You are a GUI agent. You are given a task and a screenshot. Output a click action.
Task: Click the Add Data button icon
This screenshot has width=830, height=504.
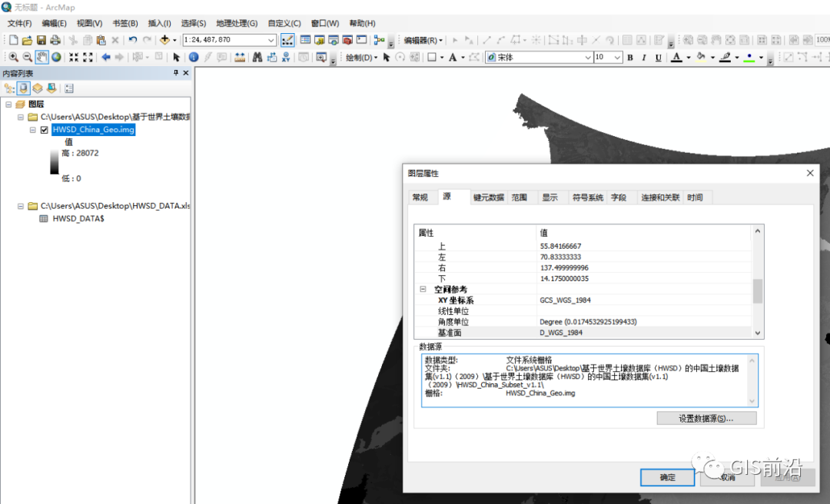tap(164, 40)
